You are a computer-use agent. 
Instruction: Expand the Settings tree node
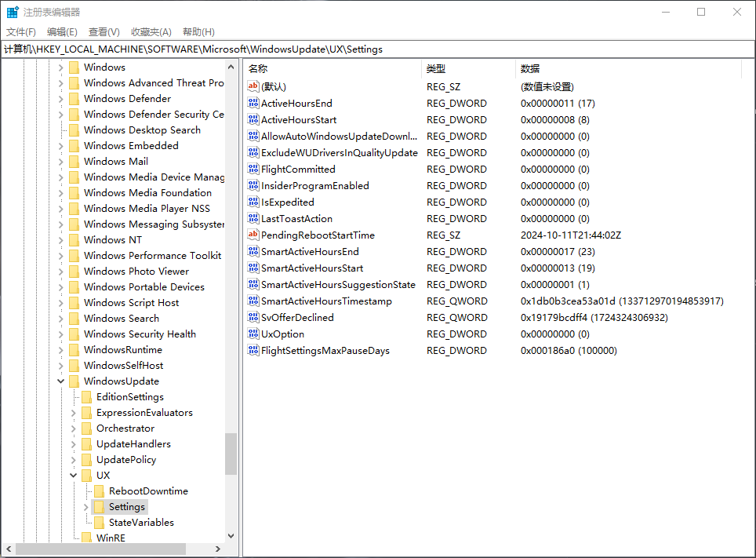(x=85, y=507)
